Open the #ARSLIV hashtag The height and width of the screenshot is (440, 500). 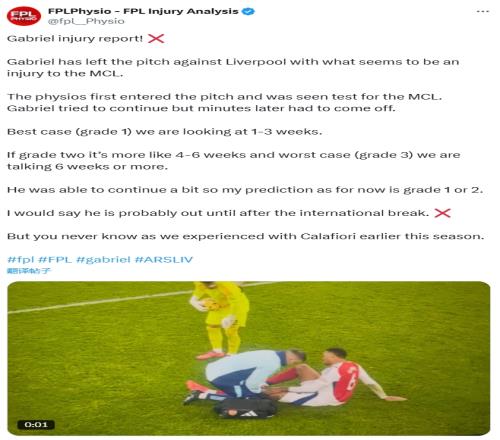pos(164,259)
